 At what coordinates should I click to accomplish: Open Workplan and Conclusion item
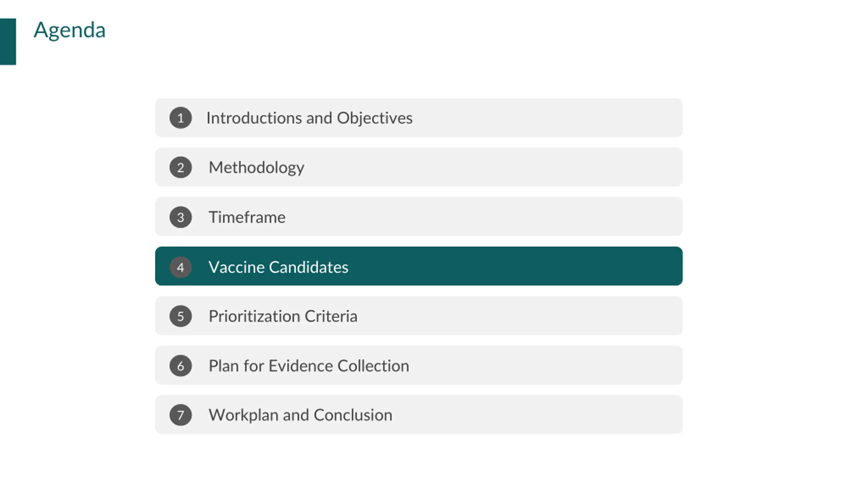tap(300, 415)
